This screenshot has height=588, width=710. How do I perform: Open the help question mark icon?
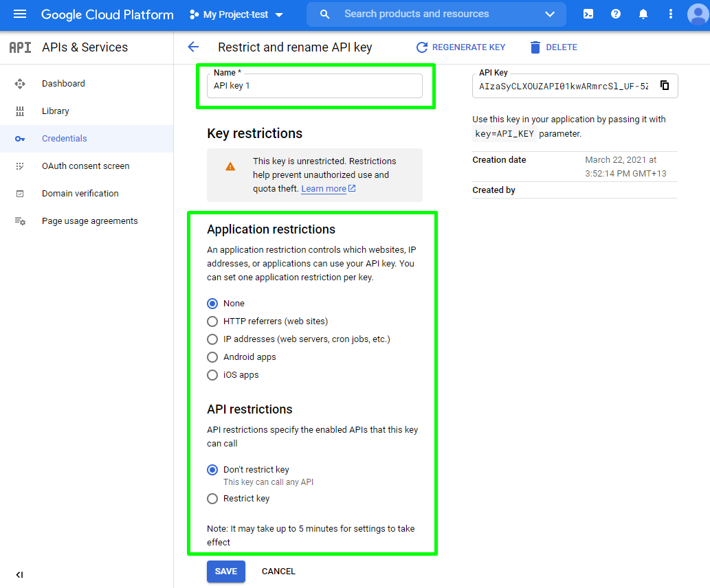615,14
